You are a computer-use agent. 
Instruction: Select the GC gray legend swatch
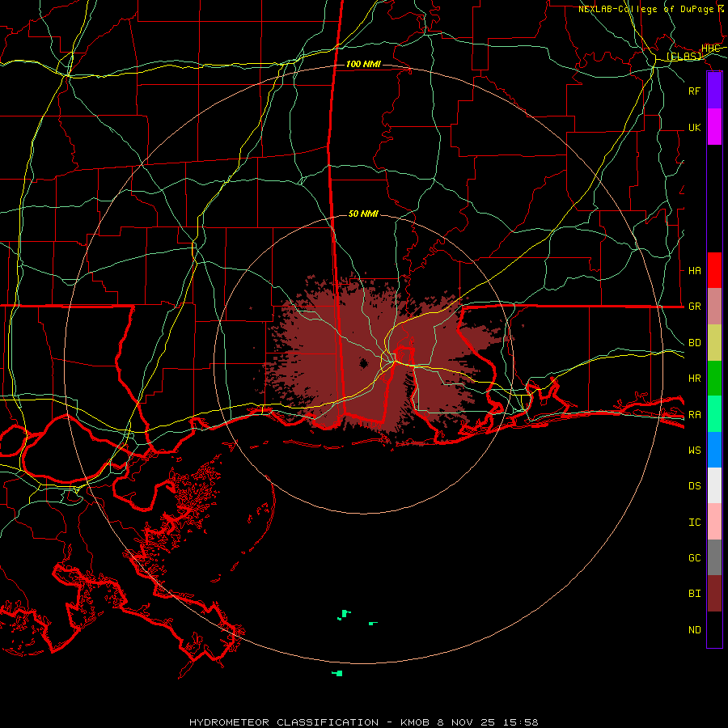pyautogui.click(x=714, y=557)
